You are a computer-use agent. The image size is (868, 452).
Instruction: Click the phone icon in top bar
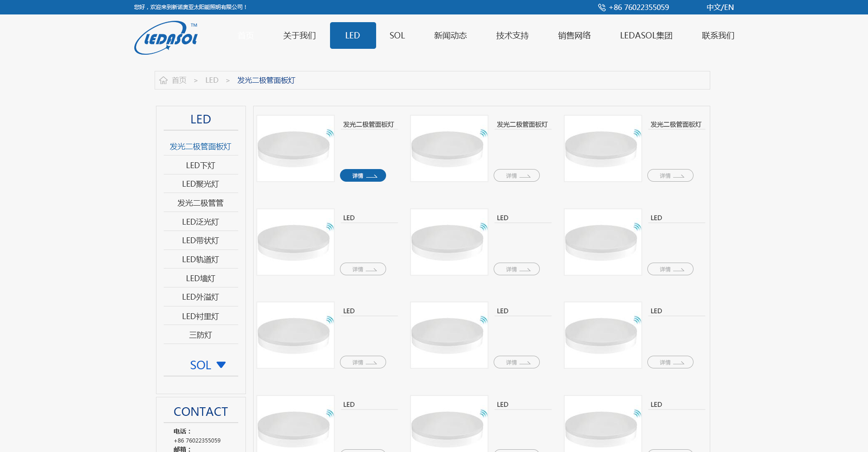tap(602, 8)
